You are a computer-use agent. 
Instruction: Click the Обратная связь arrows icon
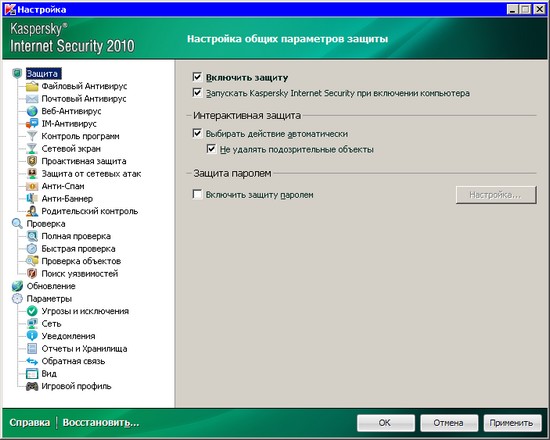coord(32,361)
